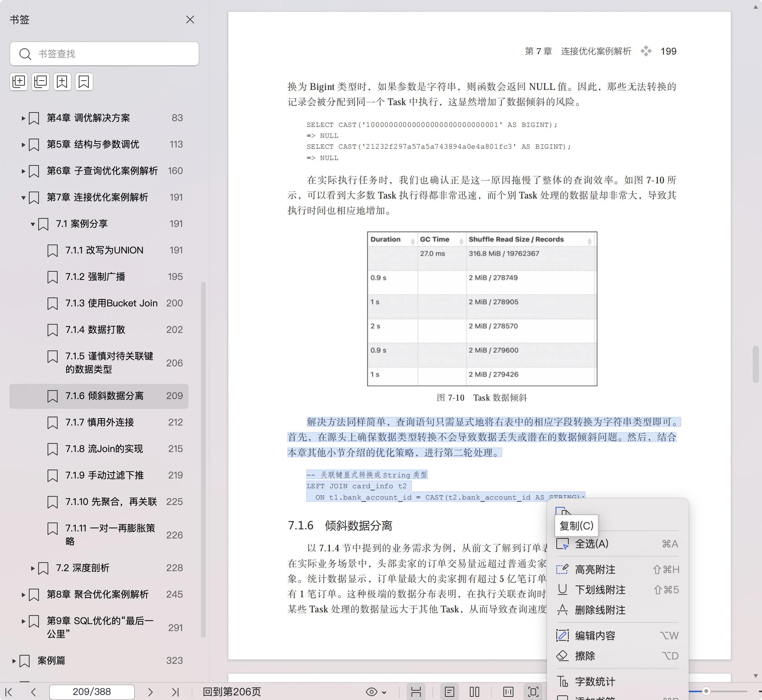The height and width of the screenshot is (700, 762).
Task: Switch to two-page view
Action: [x=474, y=692]
